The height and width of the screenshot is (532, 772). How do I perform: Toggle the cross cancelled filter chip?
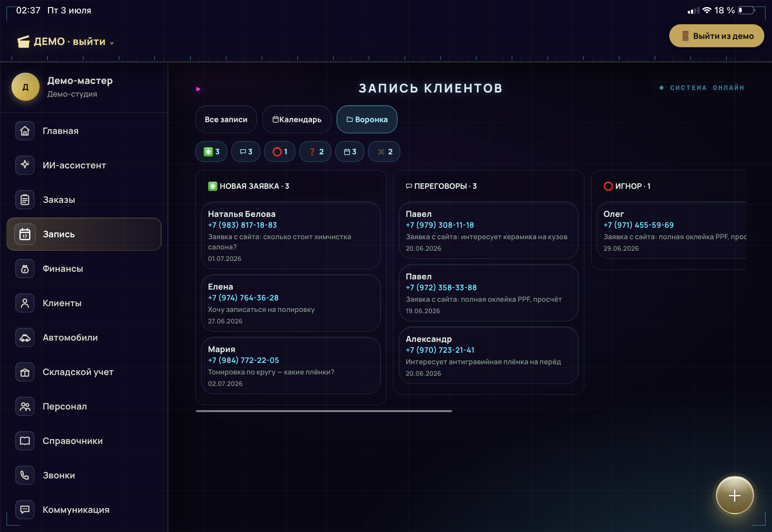(384, 152)
